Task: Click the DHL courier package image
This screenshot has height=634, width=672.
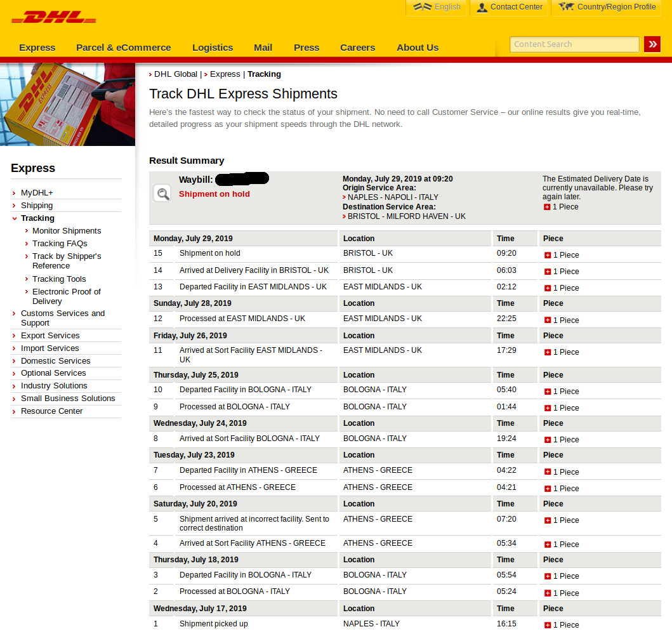Action: 67,105
